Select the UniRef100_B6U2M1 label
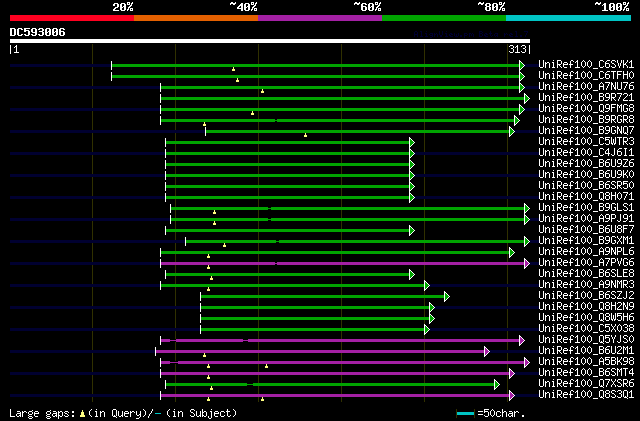The width and height of the screenshot is (640, 421). (x=586, y=351)
